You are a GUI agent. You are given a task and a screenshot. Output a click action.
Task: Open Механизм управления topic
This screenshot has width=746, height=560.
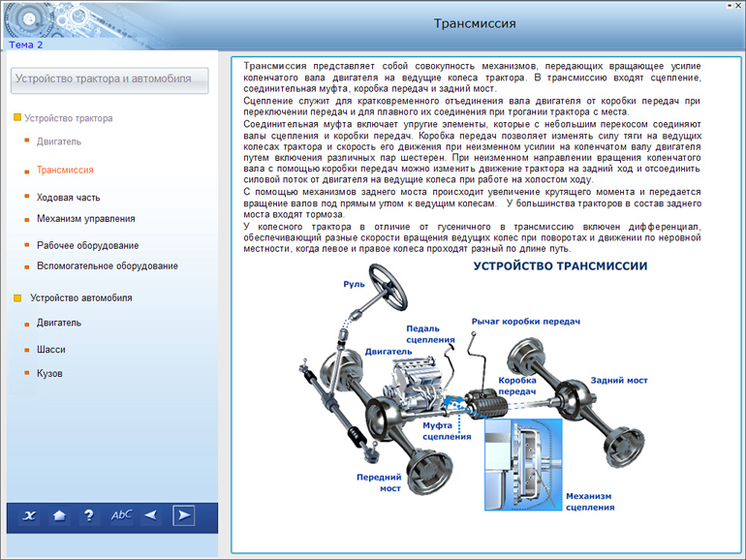click(85, 219)
